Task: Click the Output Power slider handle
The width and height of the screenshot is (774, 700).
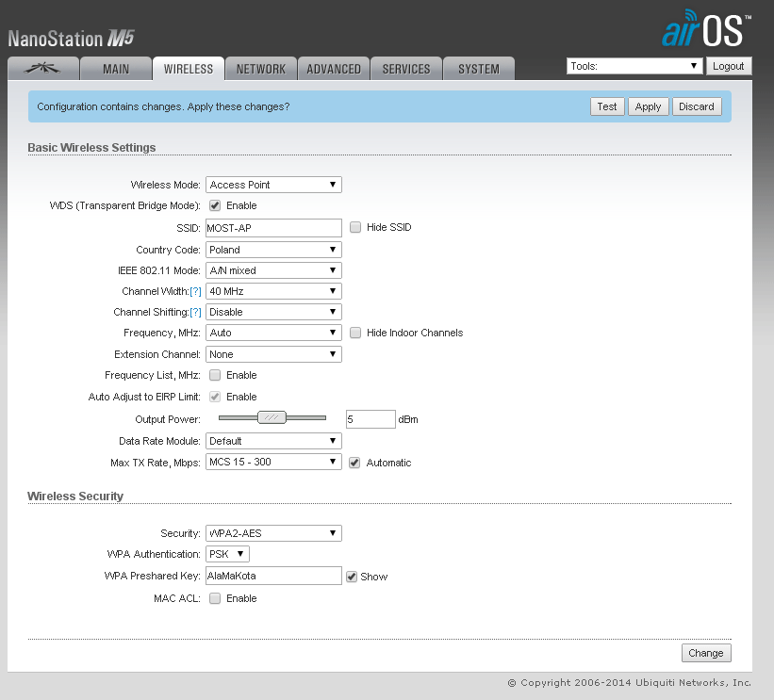Action: point(272,417)
